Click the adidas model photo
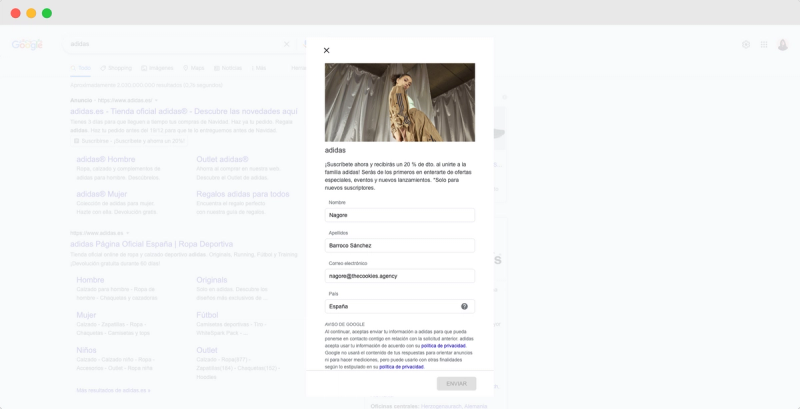Image resolution: width=800 pixels, height=409 pixels. coord(399,103)
